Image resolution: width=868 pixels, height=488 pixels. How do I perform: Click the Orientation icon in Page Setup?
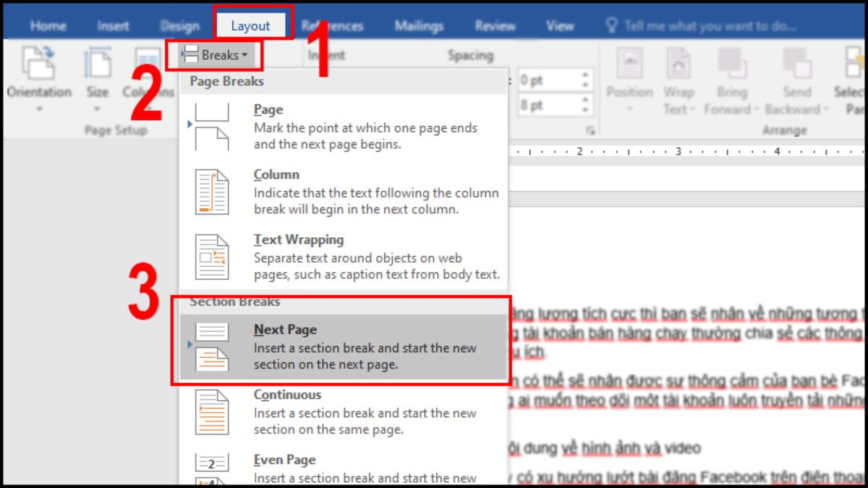tap(38, 65)
